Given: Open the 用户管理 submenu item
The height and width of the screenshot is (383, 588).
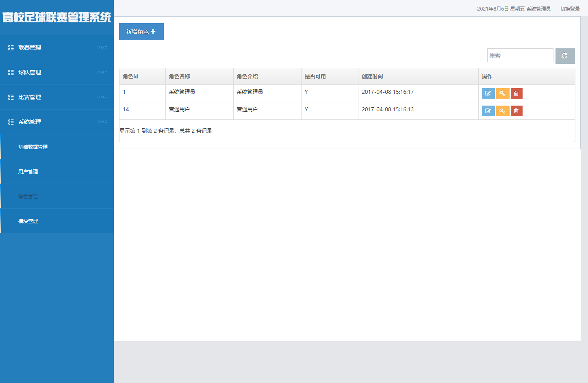Looking at the screenshot, I should click(28, 172).
